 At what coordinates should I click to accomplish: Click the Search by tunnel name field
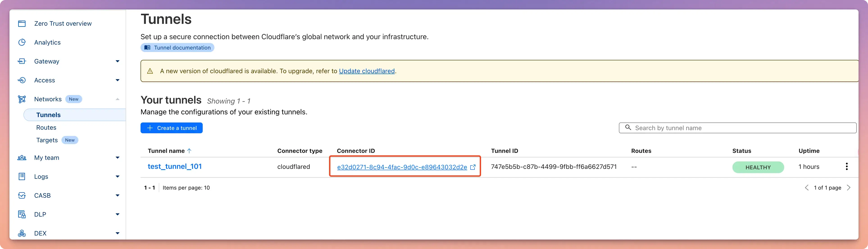click(738, 128)
